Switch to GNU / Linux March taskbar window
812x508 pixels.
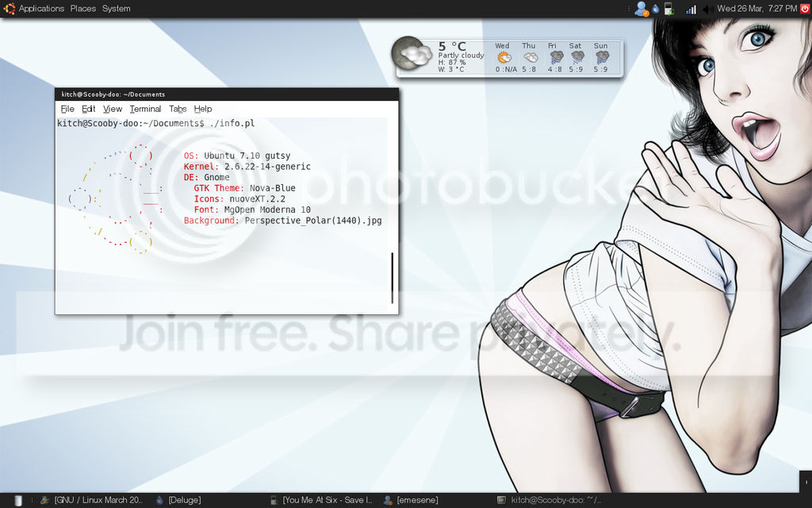coord(91,500)
